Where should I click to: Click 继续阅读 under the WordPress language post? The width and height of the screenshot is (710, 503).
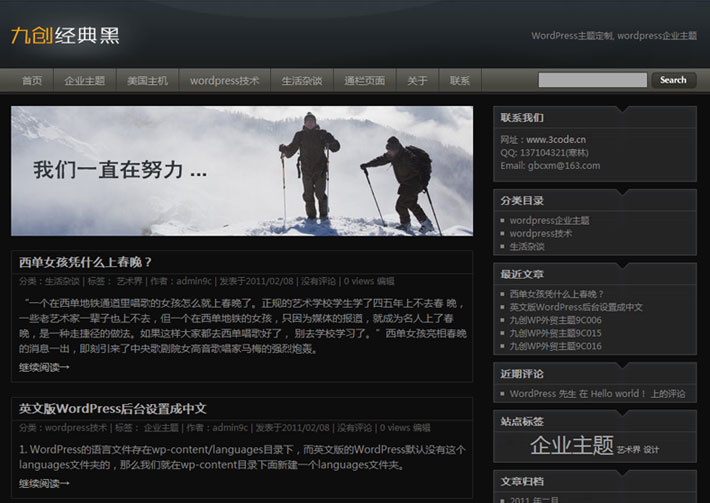tap(44, 484)
